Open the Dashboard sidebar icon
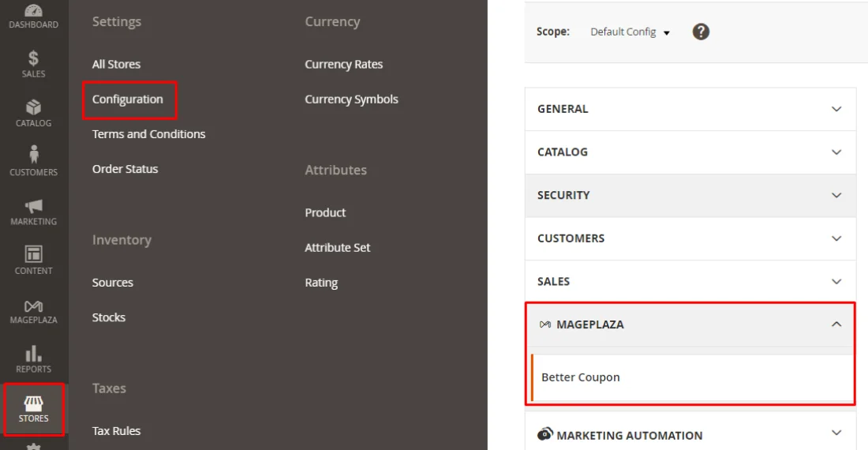This screenshot has width=868, height=450. tap(33, 11)
